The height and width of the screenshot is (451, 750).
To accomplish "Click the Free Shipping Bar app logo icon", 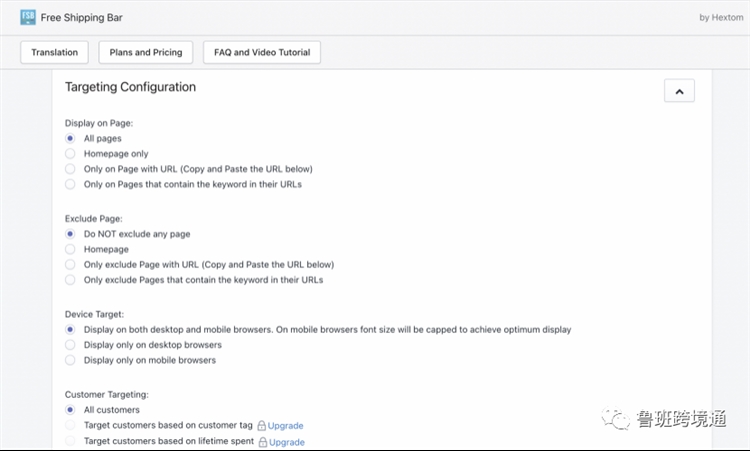I will (28, 17).
